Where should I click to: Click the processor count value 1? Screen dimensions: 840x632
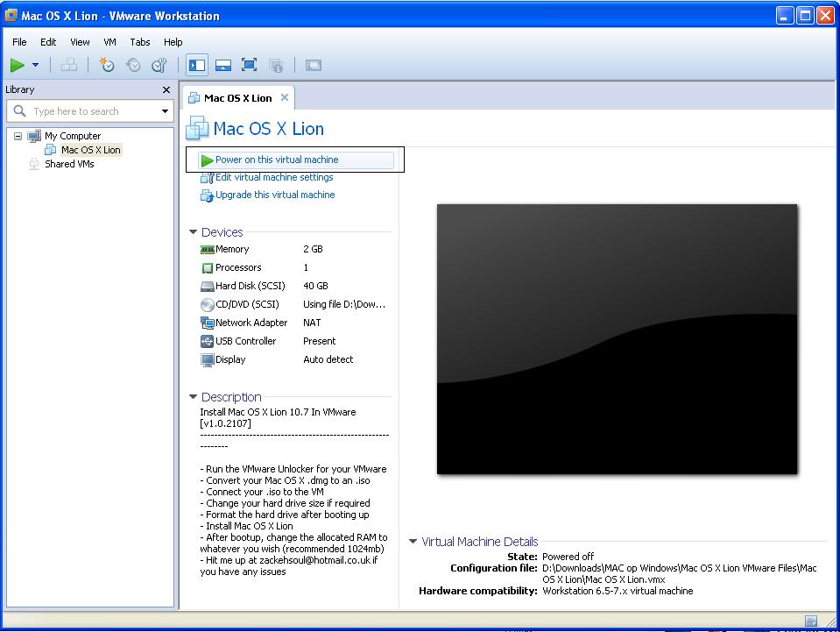click(306, 267)
